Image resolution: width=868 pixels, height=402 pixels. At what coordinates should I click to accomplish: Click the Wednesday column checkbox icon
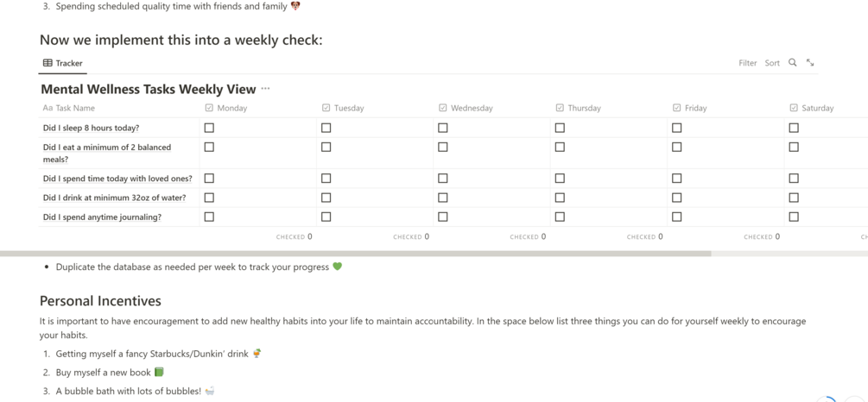pyautogui.click(x=442, y=108)
